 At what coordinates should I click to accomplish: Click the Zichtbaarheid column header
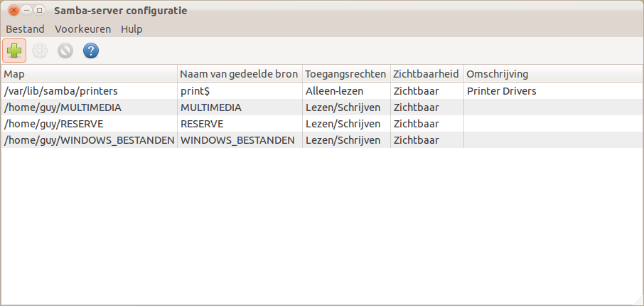[x=426, y=74]
